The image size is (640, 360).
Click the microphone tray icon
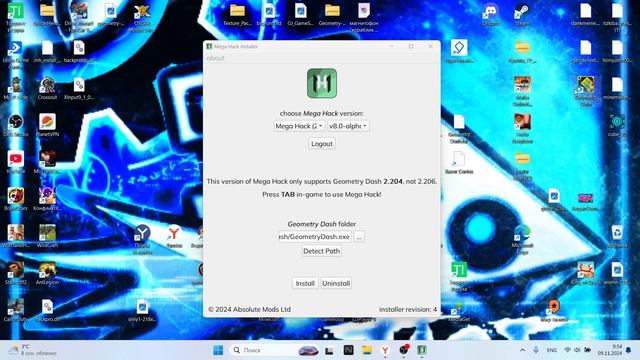(536, 350)
